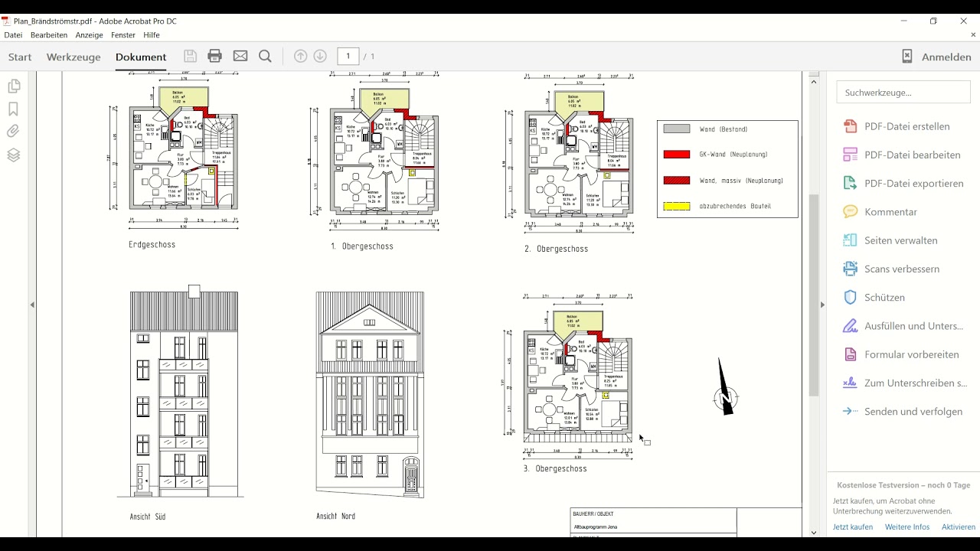Choose the Schützen tool label

(884, 298)
